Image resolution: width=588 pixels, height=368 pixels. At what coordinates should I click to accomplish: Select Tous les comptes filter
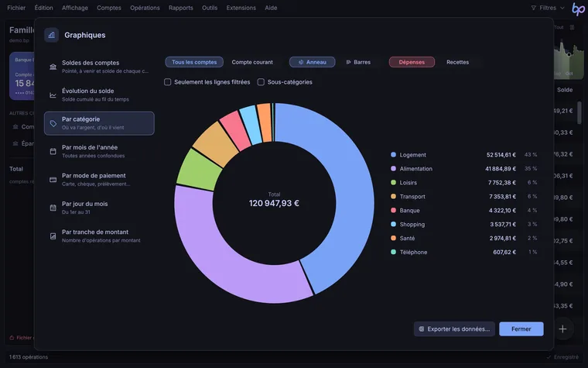pyautogui.click(x=194, y=62)
